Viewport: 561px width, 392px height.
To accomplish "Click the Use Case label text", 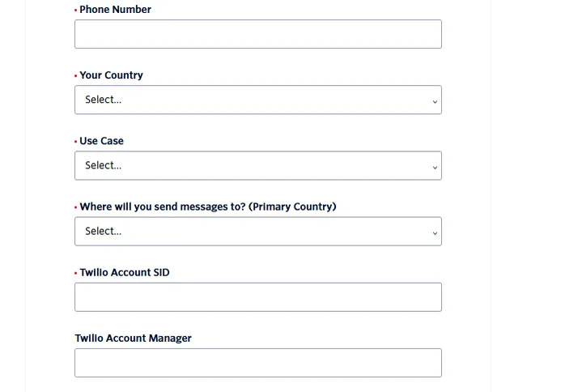I will (101, 141).
